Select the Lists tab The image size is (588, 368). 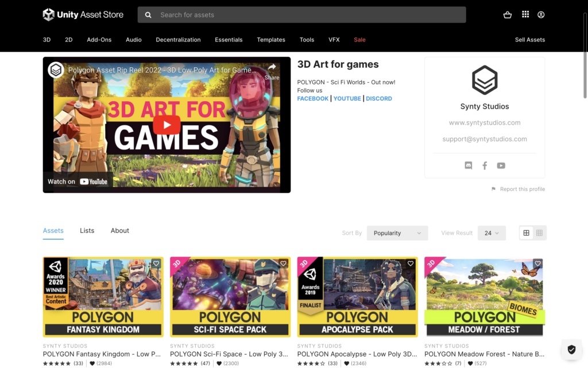87,231
